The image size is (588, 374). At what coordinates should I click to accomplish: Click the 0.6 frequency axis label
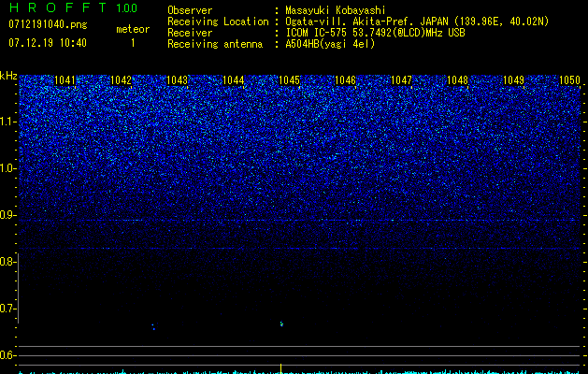click(7, 355)
